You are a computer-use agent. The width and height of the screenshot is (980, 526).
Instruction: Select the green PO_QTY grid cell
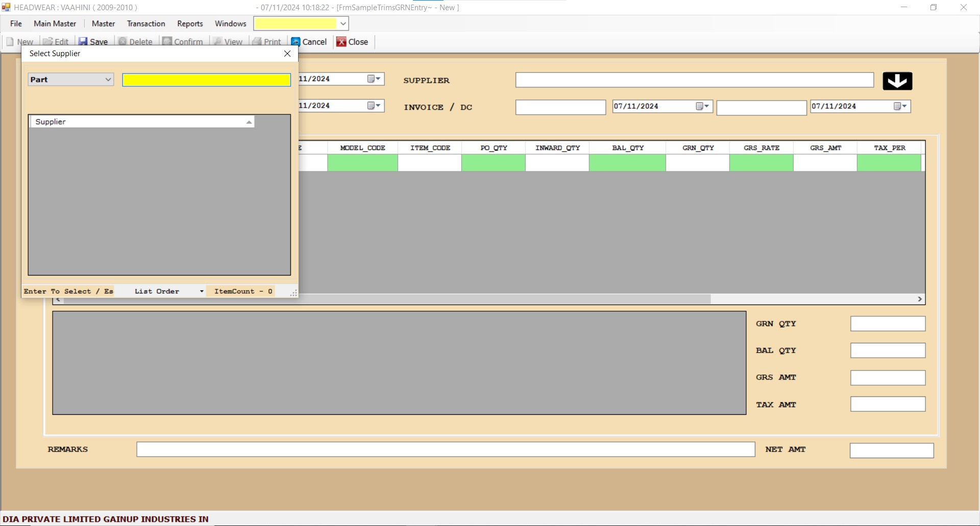[x=493, y=163]
